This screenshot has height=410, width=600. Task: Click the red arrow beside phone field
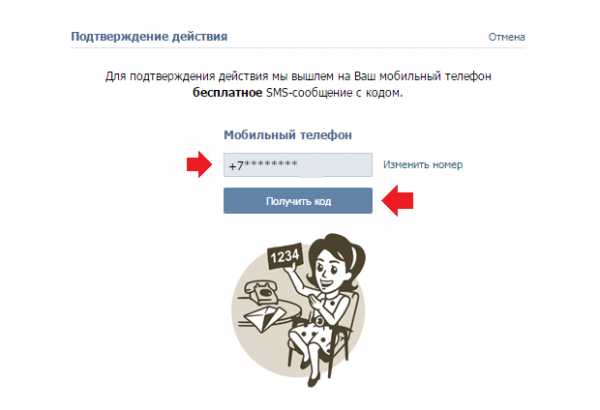(x=199, y=165)
